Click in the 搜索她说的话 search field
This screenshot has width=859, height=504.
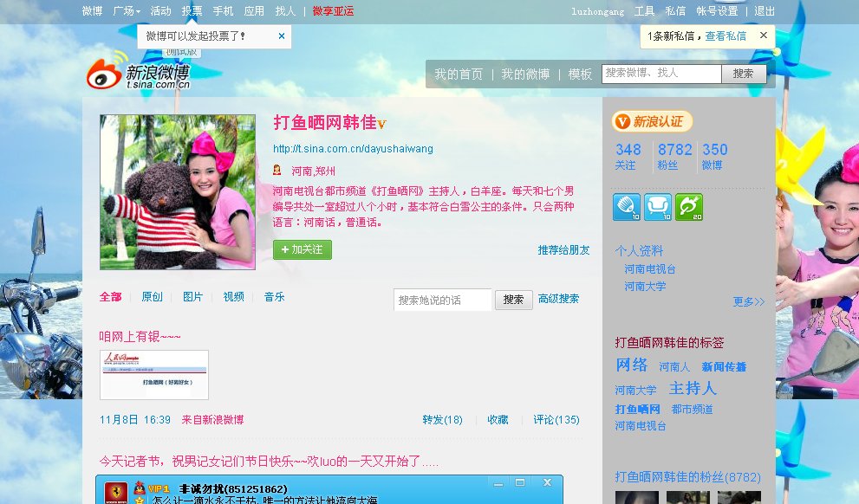tap(442, 300)
